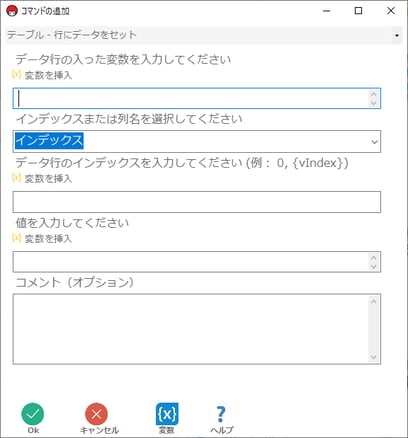This screenshot has height=438, width=408.
Task: Focus the data row index input field
Action: click(197, 202)
